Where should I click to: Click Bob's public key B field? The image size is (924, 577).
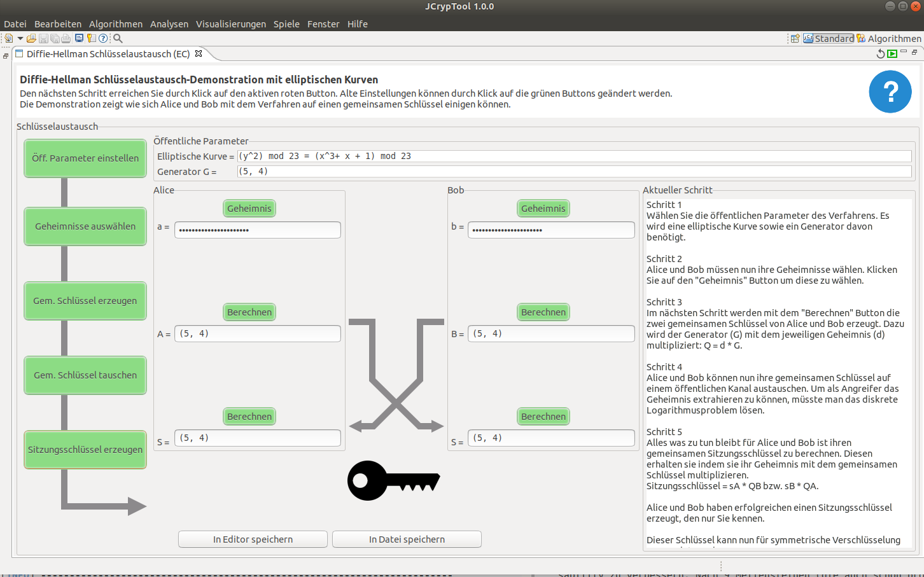click(x=551, y=334)
